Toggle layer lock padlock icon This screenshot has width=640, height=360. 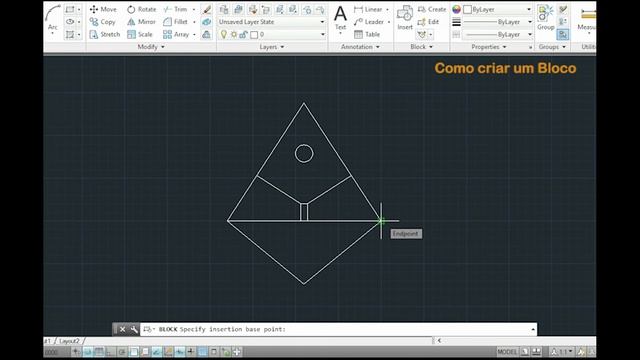(244, 35)
